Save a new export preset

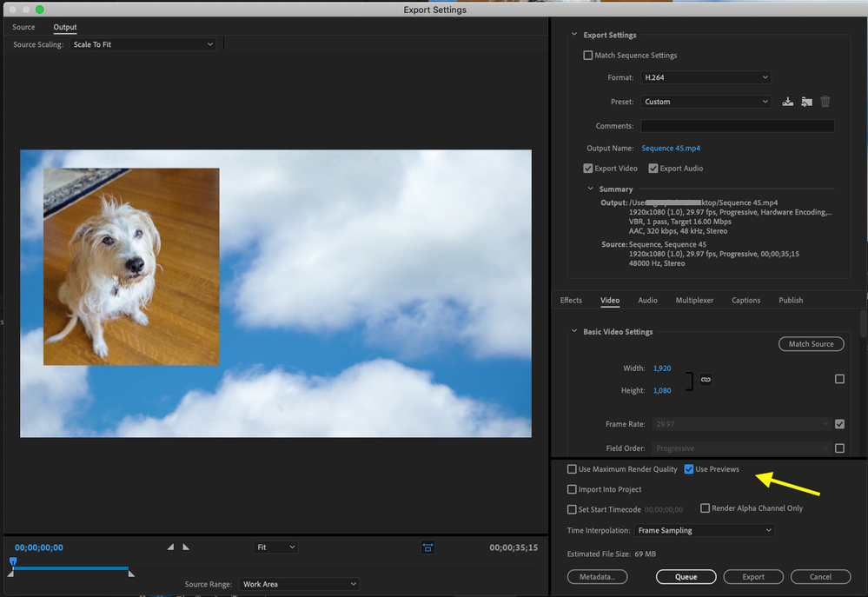point(787,102)
